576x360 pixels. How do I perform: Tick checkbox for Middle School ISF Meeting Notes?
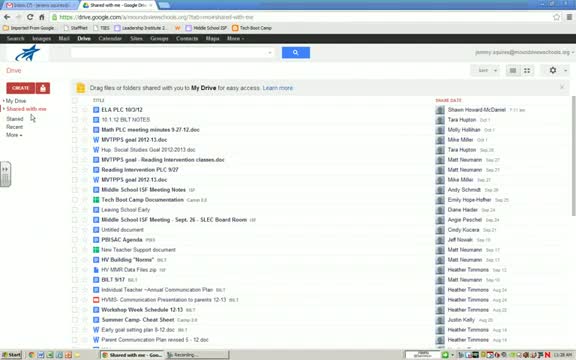tap(75, 190)
